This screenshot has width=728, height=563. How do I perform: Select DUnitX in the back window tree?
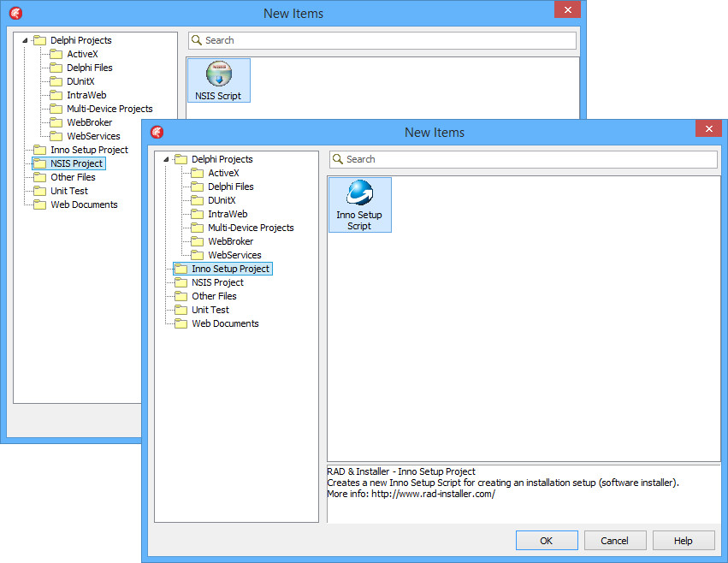pos(80,81)
